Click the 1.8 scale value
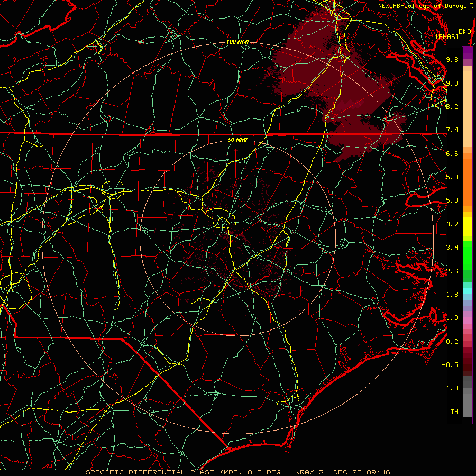 click(452, 295)
